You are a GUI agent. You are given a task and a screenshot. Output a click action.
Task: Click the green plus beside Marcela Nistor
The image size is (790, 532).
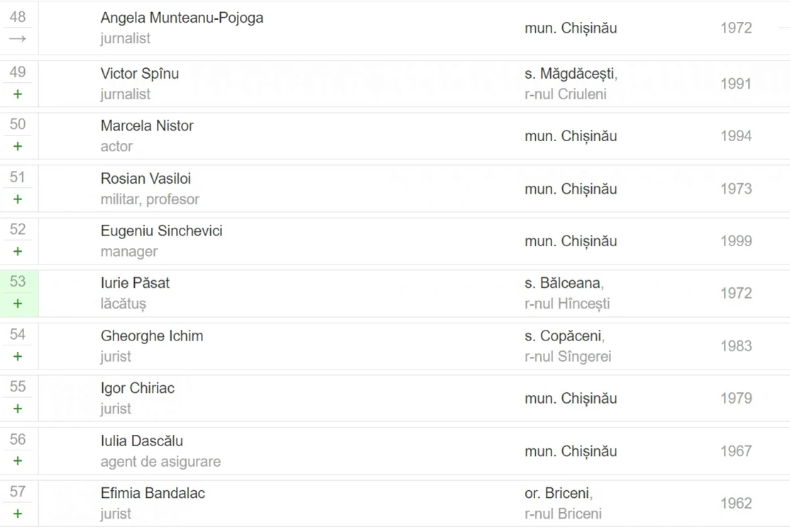click(x=18, y=146)
